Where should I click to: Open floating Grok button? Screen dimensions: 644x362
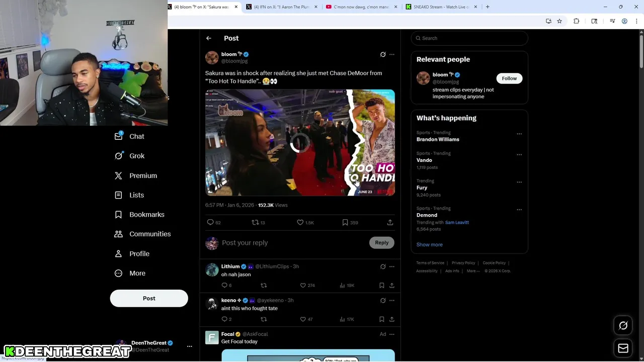coord(623,326)
